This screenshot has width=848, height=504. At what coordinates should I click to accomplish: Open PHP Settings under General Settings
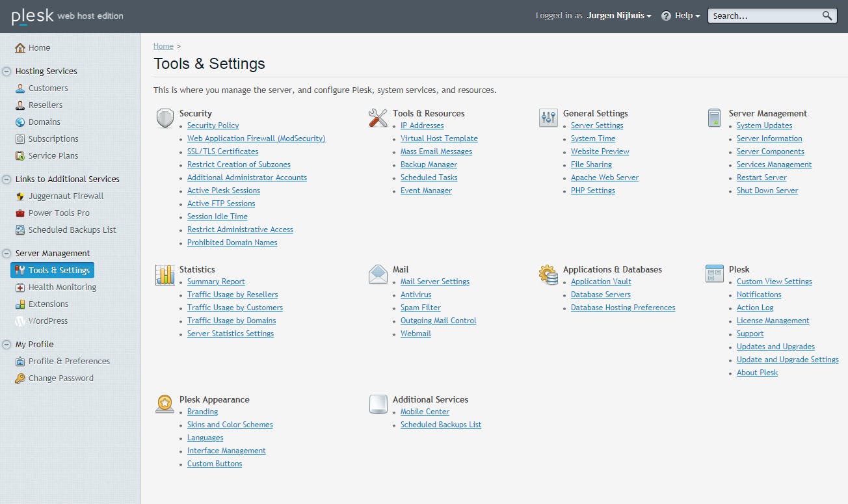coord(592,190)
